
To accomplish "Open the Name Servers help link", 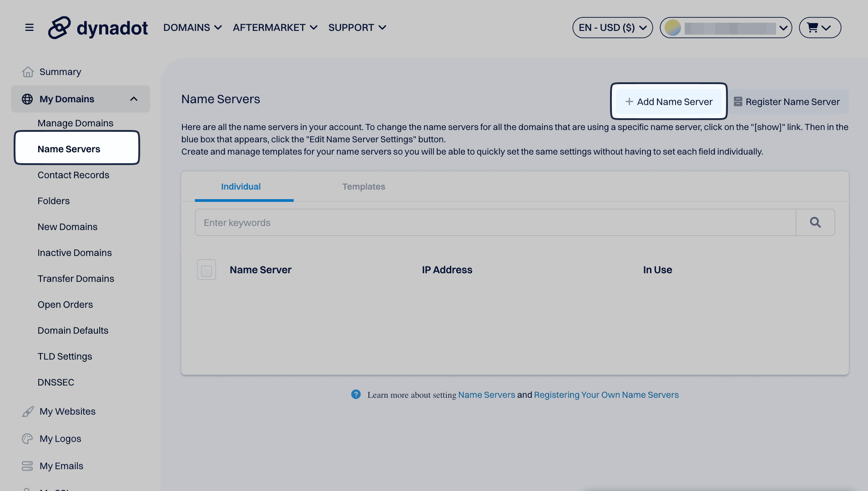I will click(486, 395).
